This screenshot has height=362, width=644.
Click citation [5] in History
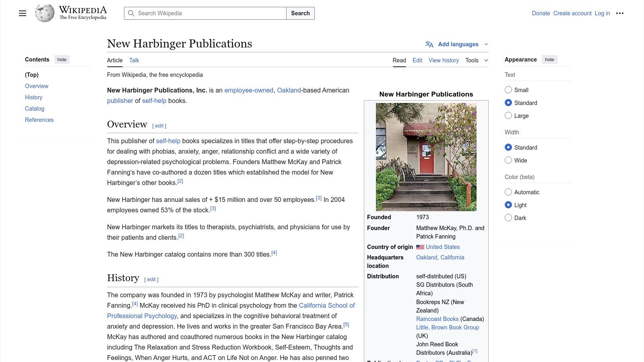point(346,325)
